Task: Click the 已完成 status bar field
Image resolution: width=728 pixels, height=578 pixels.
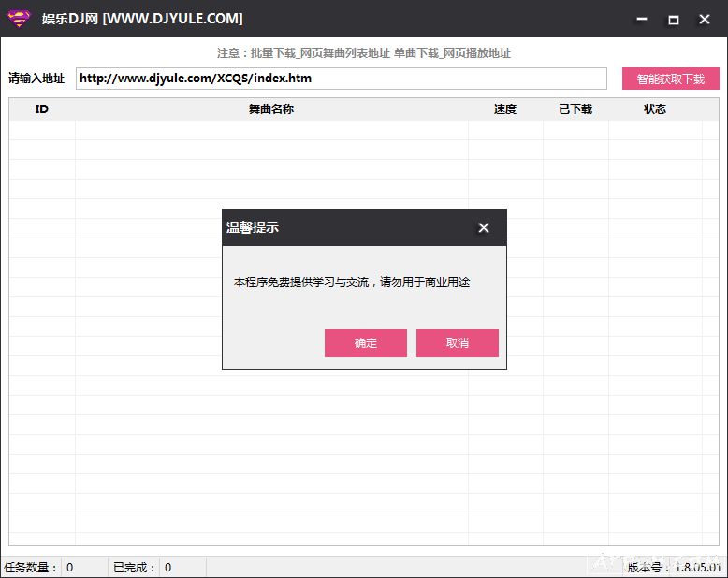Action: [x=137, y=568]
